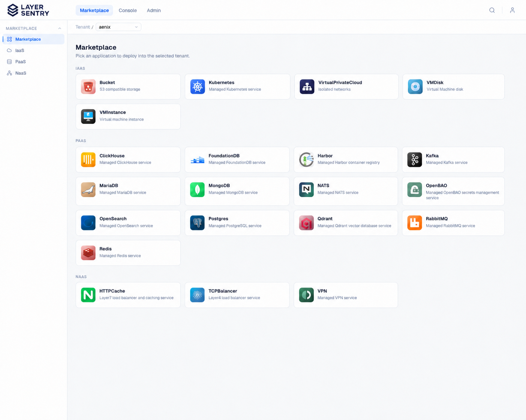Screen dimensions: 526x420
Task: Open the MongoDB application title
Action: click(x=219, y=186)
